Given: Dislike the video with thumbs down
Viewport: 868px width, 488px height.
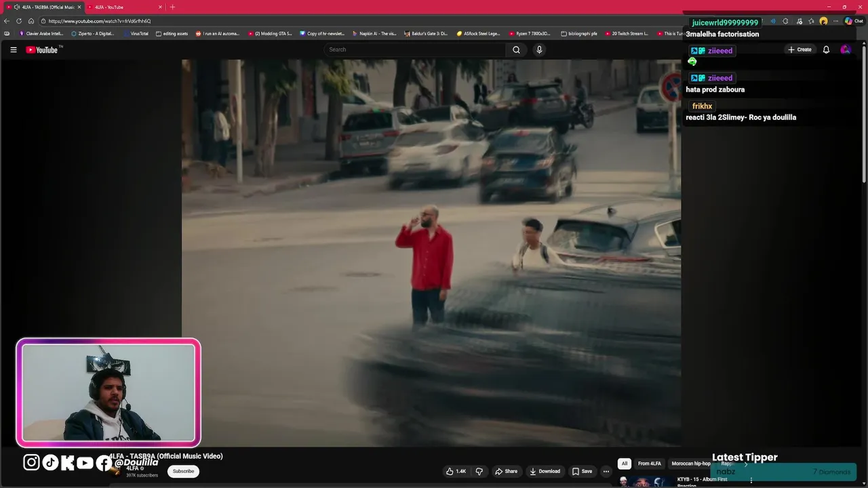Looking at the screenshot, I should [479, 471].
